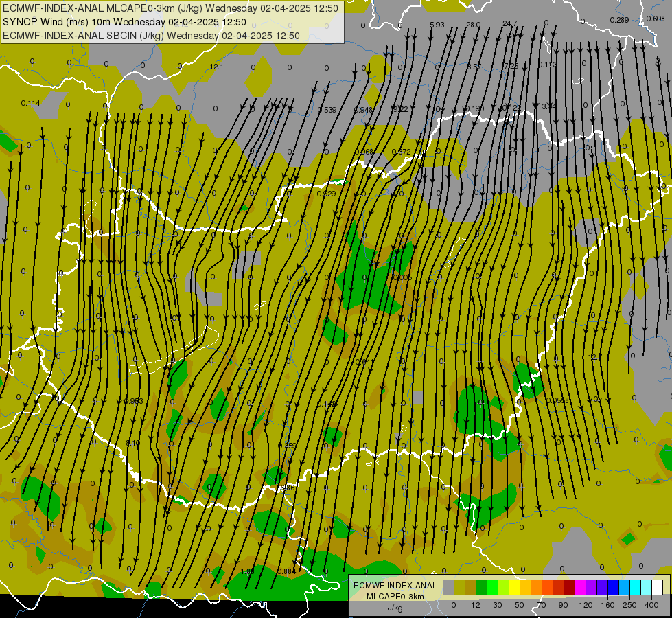This screenshot has width=672, height=618.
Task: Click the orange legend swatch before 70
Action: pyautogui.click(x=536, y=588)
